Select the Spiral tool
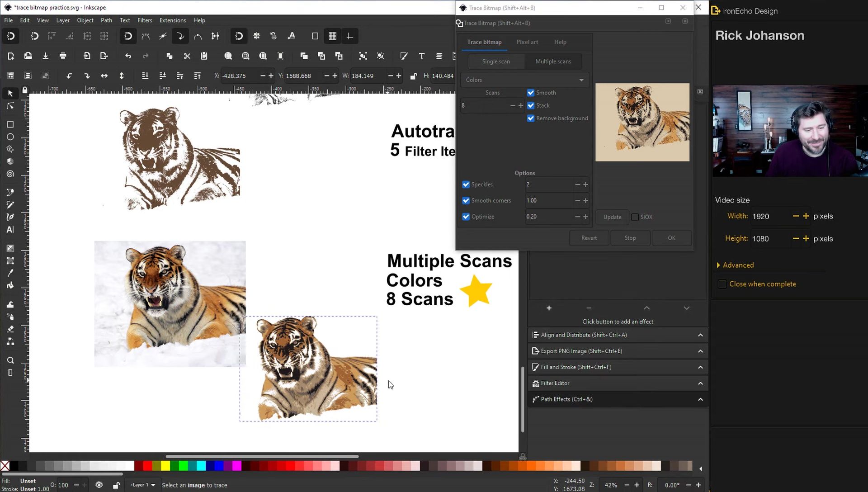 (10, 174)
